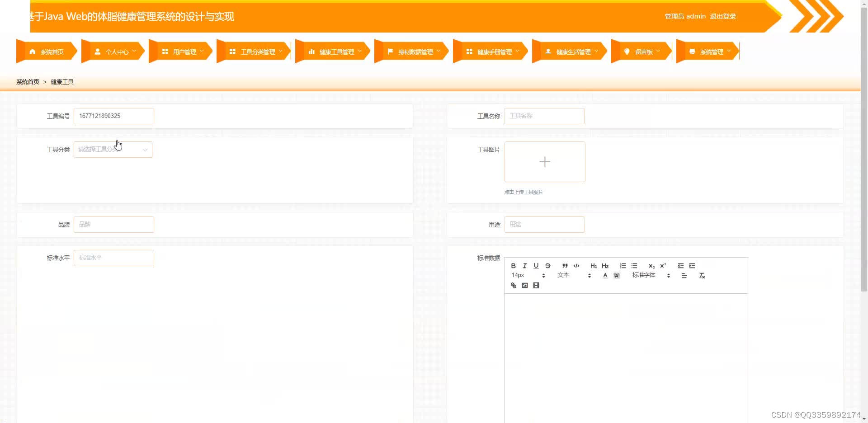Toggle italic formatting in the editor
Image resolution: width=868 pixels, height=423 pixels.
(524, 266)
